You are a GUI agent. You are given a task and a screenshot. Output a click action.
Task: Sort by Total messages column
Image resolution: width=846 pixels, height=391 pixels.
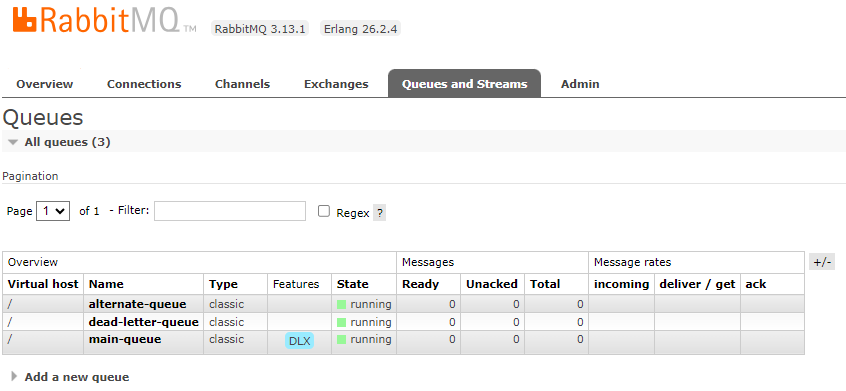pos(545,284)
